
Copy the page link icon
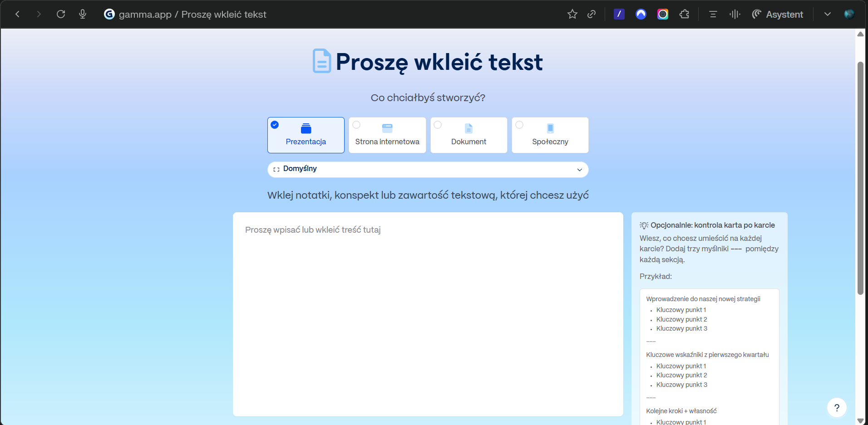click(592, 14)
